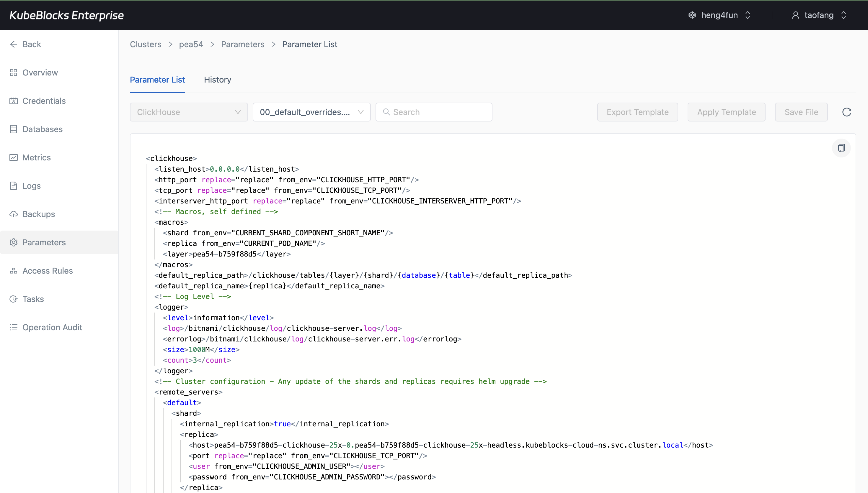View cluster Metrics

(37, 157)
